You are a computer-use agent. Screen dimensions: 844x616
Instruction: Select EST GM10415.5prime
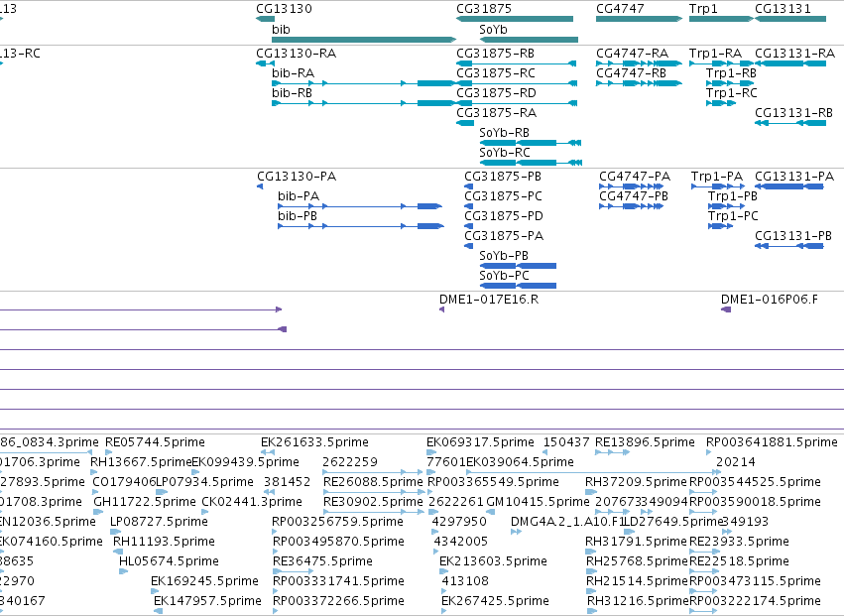click(491, 512)
